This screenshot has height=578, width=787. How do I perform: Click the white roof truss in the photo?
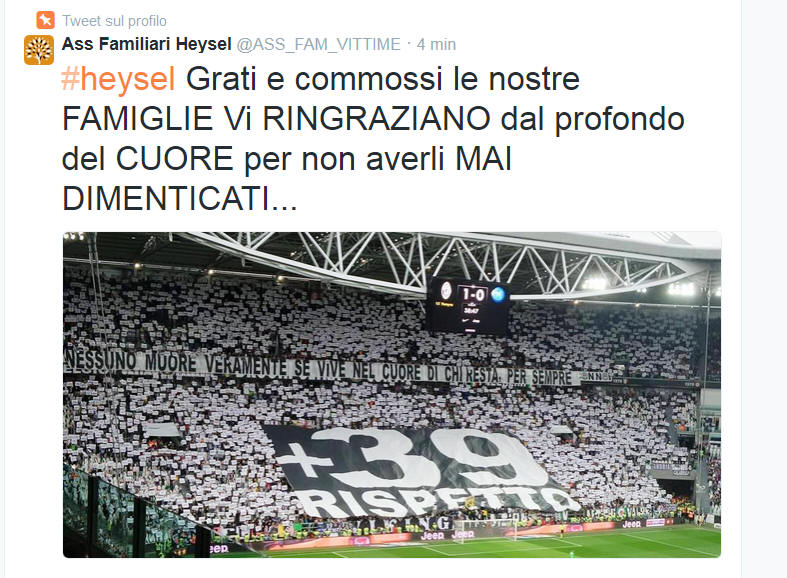tap(442, 263)
